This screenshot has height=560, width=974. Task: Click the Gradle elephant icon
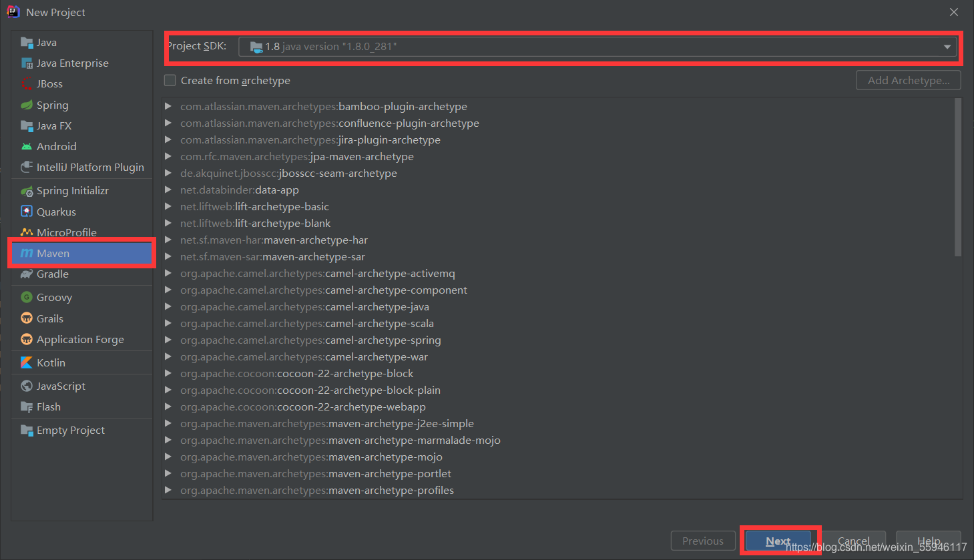(27, 274)
